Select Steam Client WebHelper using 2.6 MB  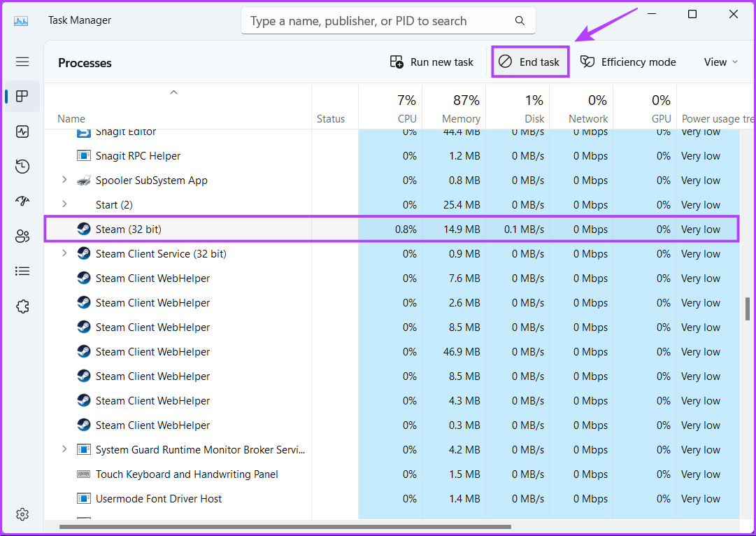click(153, 302)
